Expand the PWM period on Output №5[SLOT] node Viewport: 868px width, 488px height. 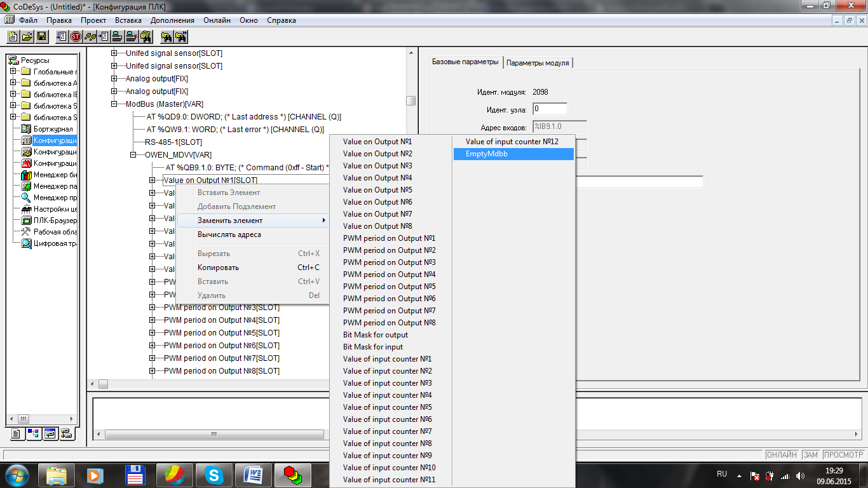coord(153,333)
